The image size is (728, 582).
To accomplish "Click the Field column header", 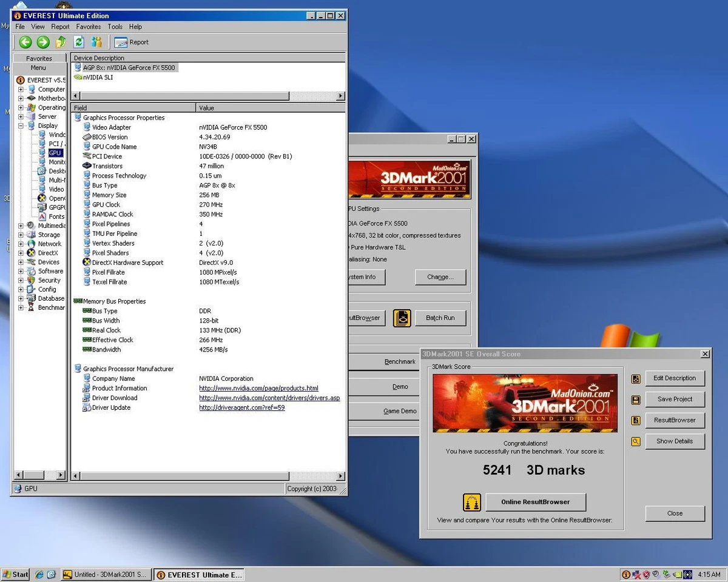I will click(133, 108).
